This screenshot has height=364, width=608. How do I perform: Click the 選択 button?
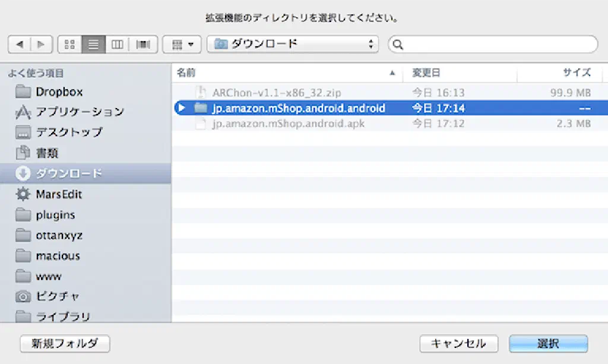tap(548, 344)
